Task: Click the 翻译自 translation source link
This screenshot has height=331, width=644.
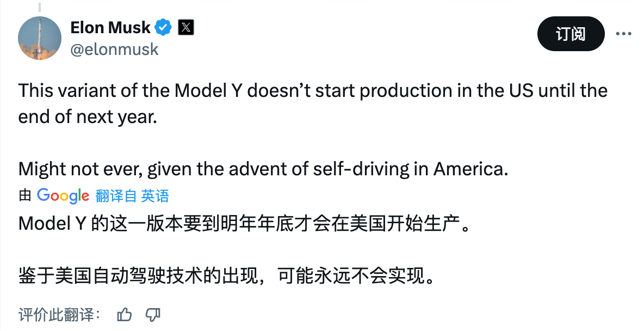Action: [116, 196]
